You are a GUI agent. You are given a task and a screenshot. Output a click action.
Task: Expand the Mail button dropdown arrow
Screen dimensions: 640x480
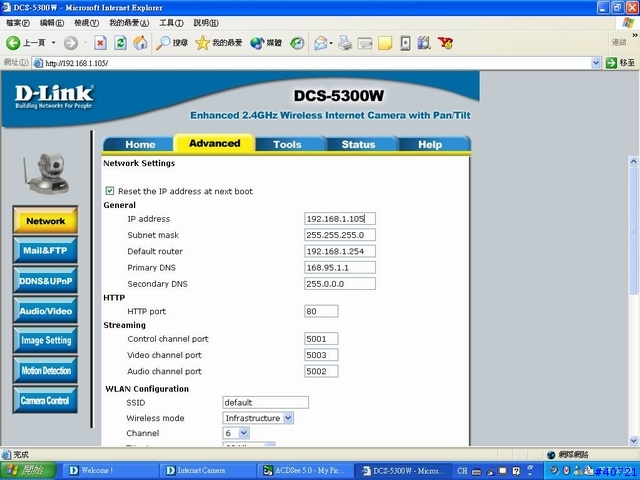tap(331, 43)
